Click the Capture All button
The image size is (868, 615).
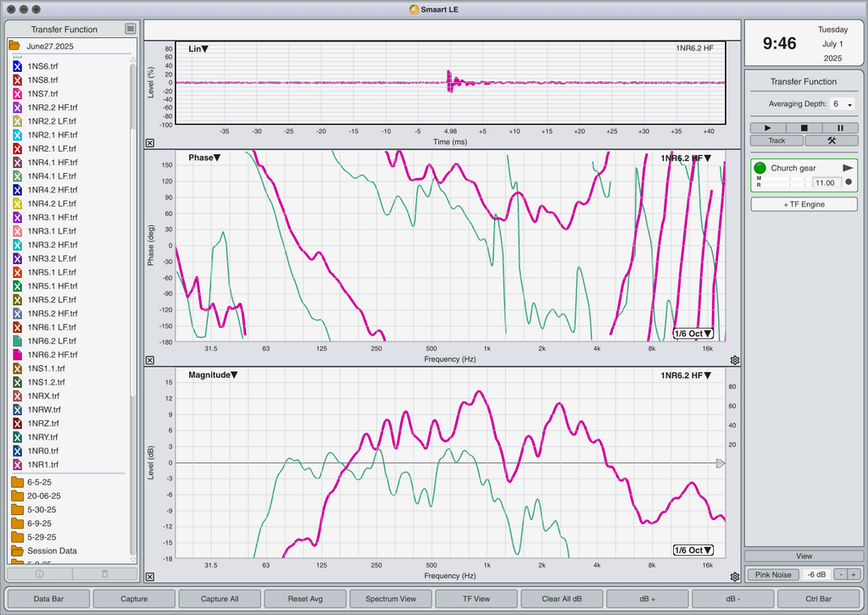pyautogui.click(x=220, y=598)
